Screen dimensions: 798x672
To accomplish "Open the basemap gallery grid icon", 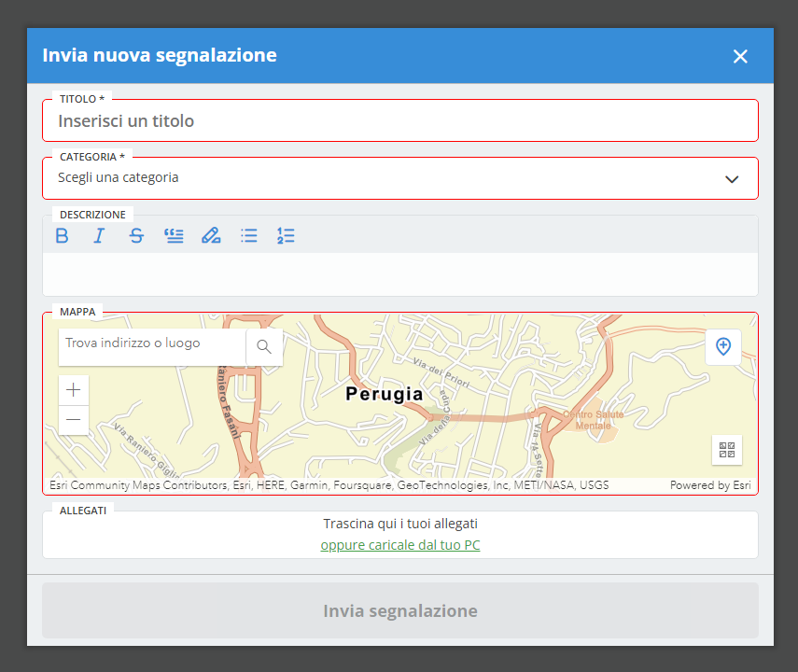I will click(x=727, y=450).
